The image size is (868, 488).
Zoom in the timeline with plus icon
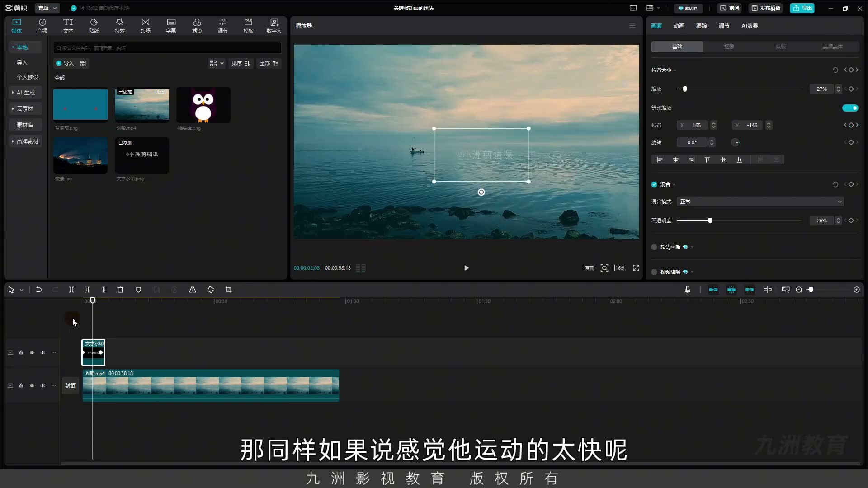coord(857,290)
